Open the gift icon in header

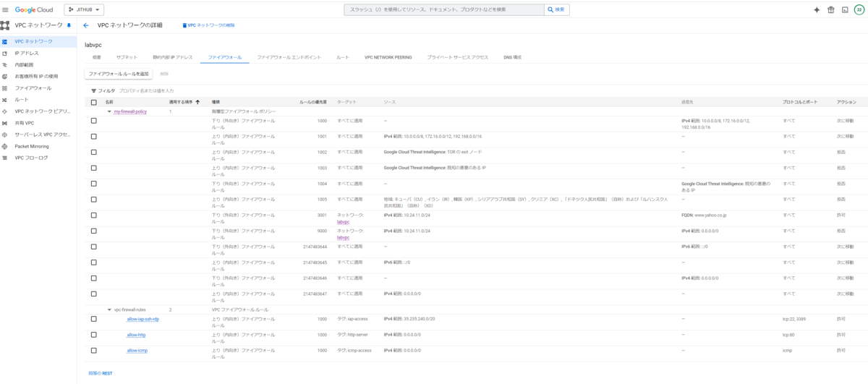click(x=830, y=9)
